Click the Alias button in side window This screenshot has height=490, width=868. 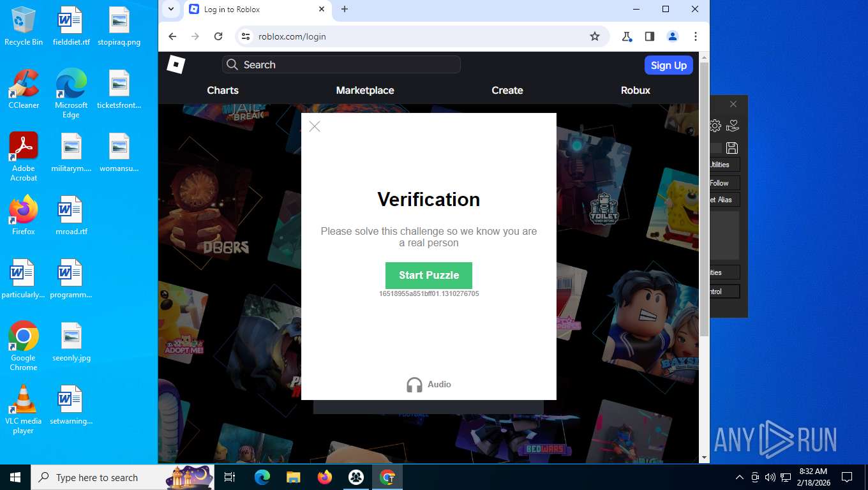725,200
